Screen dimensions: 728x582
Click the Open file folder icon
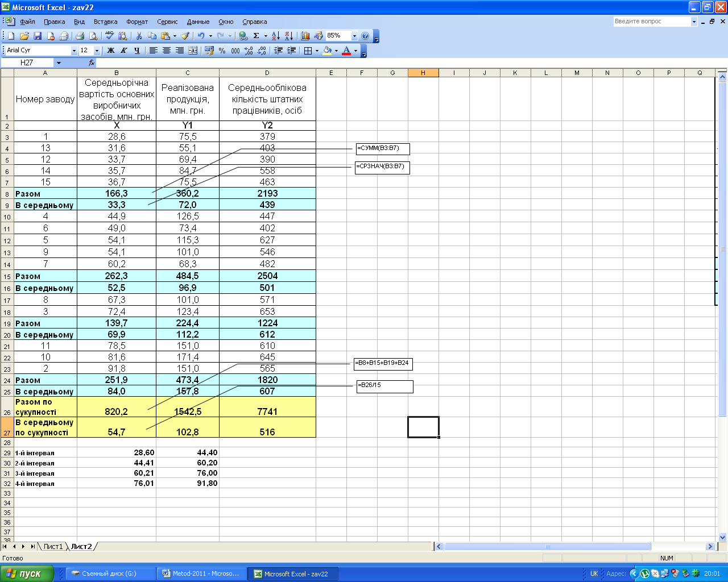(24, 36)
